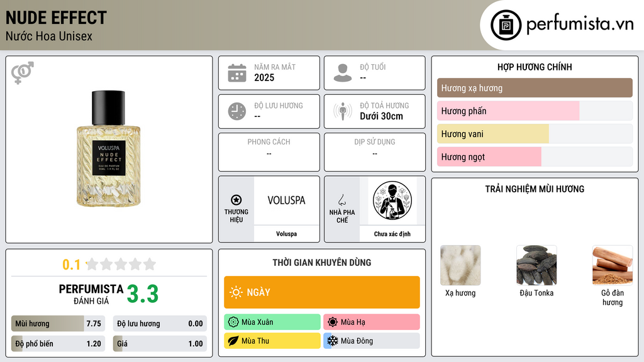Click the NUDE EFFECT title heading
The image size is (644, 362).
point(56,18)
